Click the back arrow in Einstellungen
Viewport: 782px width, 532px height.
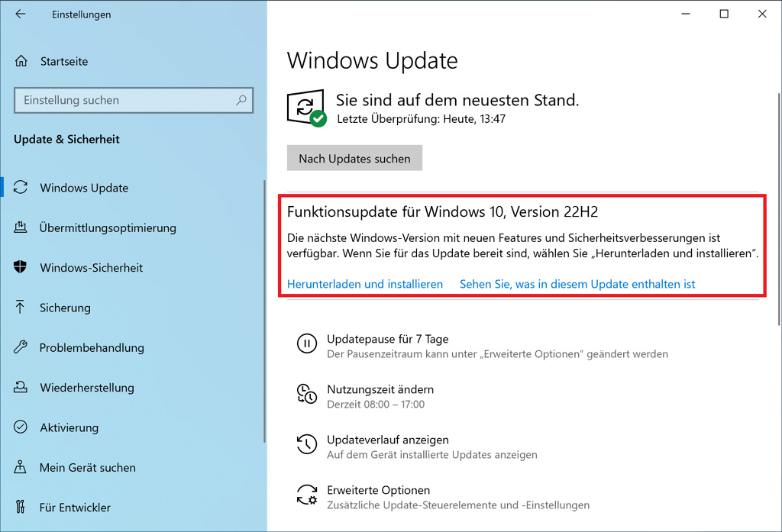click(21, 15)
